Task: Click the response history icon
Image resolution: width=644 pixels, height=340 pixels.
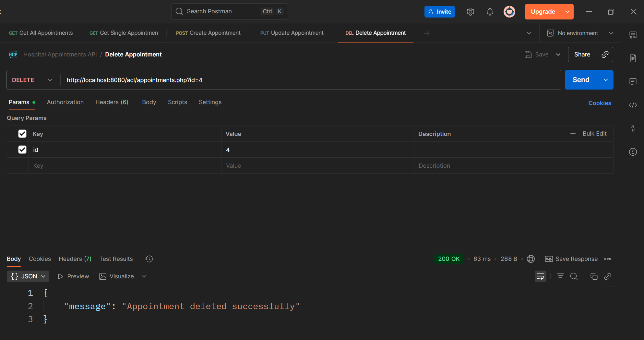Action: click(x=149, y=259)
